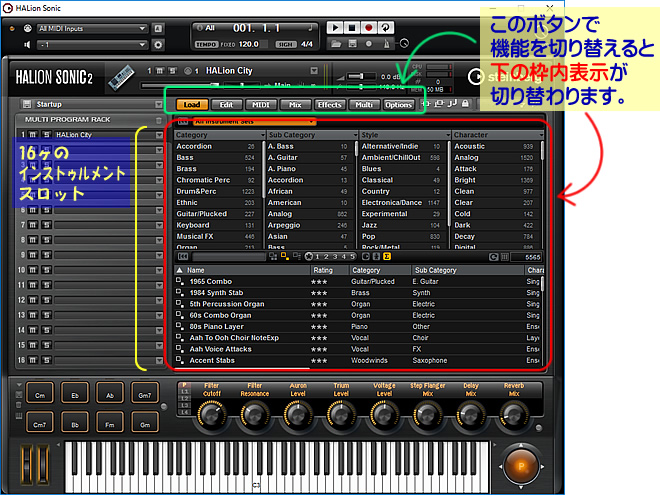This screenshot has width=660, height=495.
Task: Click the program icon for 1965 Combo
Action: 180,281
